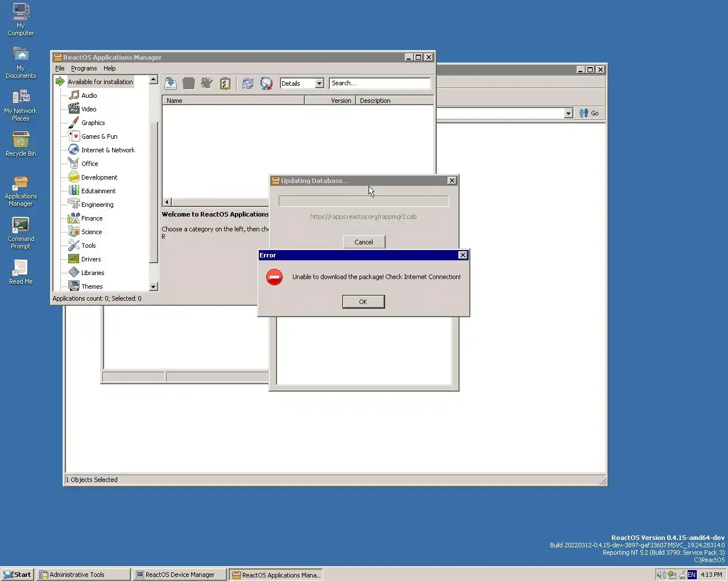Image resolution: width=728 pixels, height=582 pixels.
Task: Click the Search input field
Action: tap(379, 84)
